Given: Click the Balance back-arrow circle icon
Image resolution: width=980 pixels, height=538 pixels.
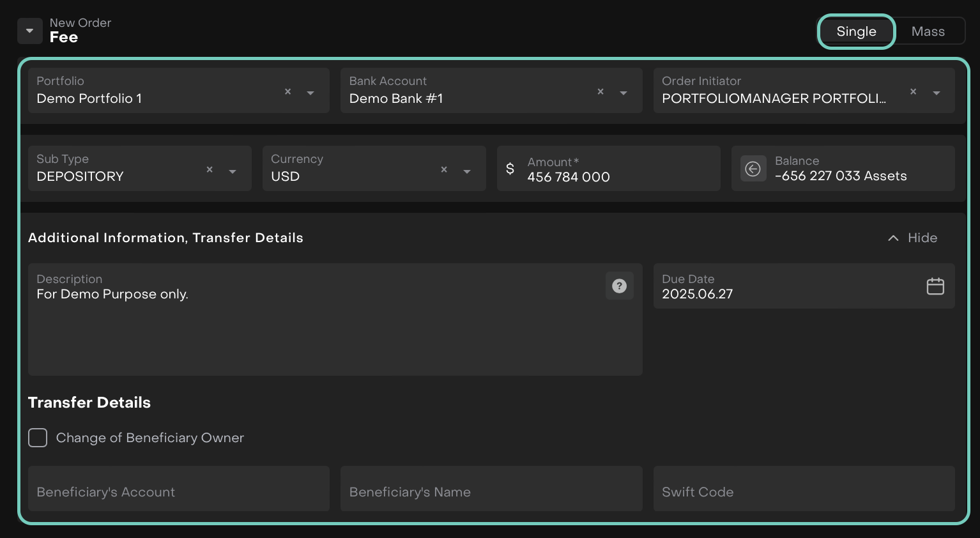Looking at the screenshot, I should 753,169.
